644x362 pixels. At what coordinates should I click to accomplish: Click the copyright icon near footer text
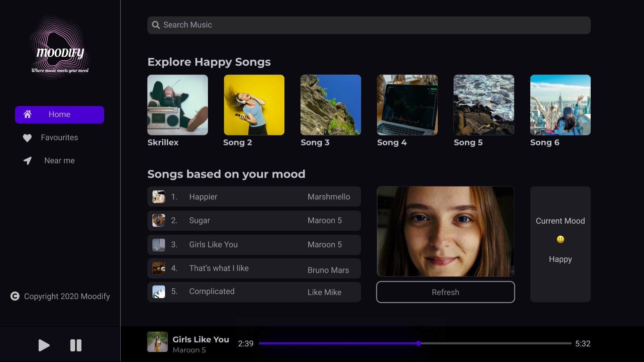(x=17, y=296)
